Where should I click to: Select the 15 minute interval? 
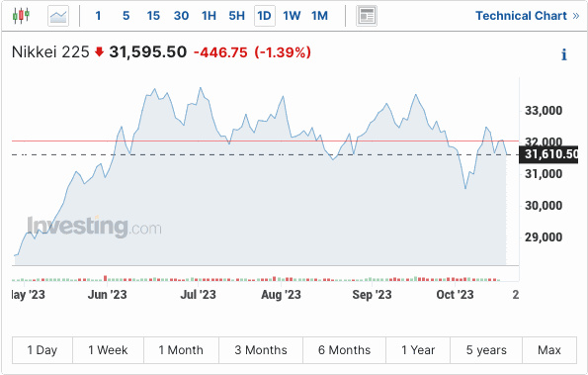(153, 16)
